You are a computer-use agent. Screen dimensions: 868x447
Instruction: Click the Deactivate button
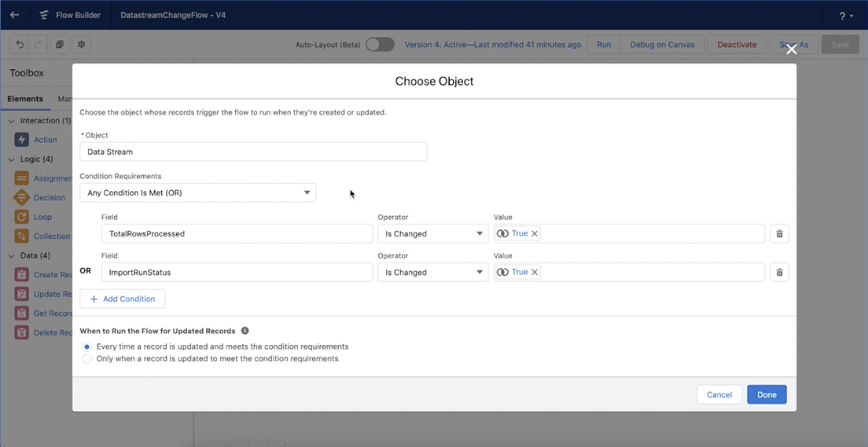pos(737,44)
